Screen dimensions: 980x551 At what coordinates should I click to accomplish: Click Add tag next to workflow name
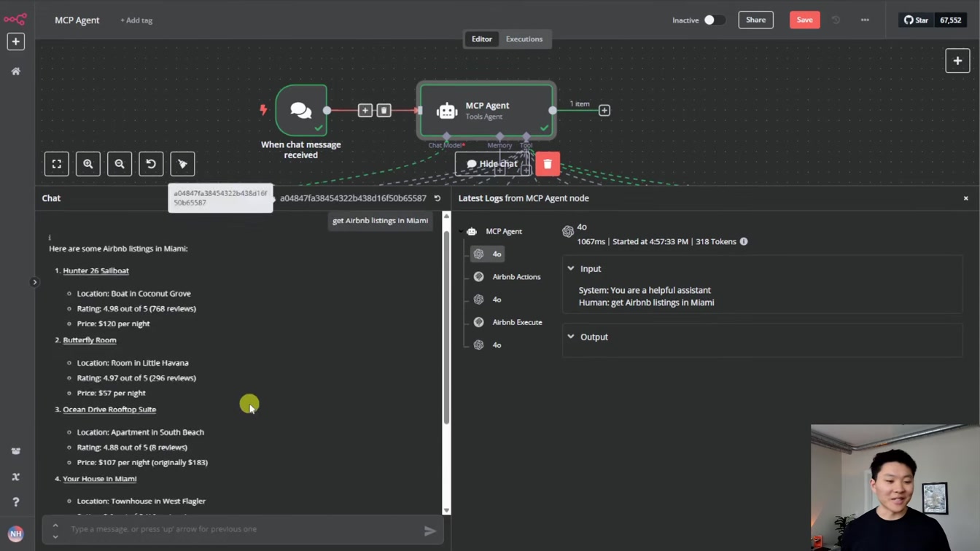pyautogui.click(x=136, y=20)
